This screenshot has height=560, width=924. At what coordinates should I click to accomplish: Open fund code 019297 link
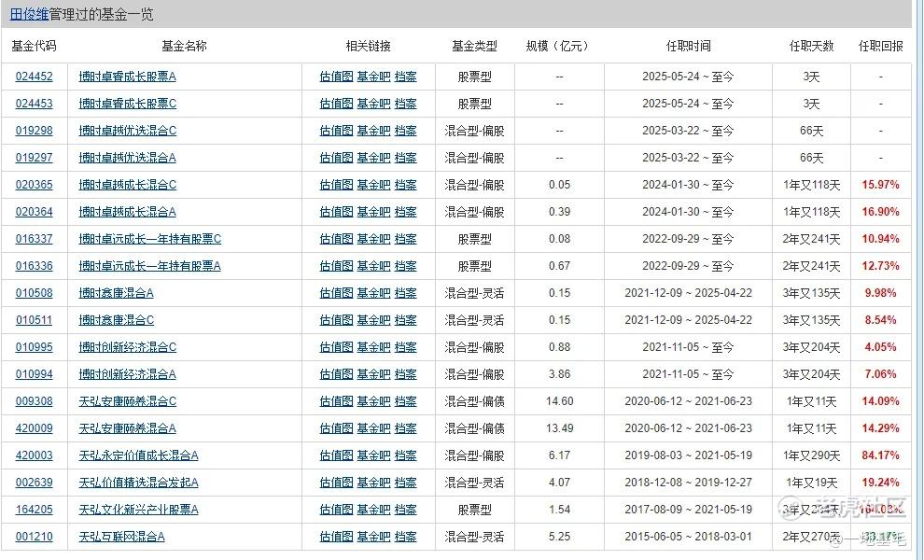click(x=35, y=158)
